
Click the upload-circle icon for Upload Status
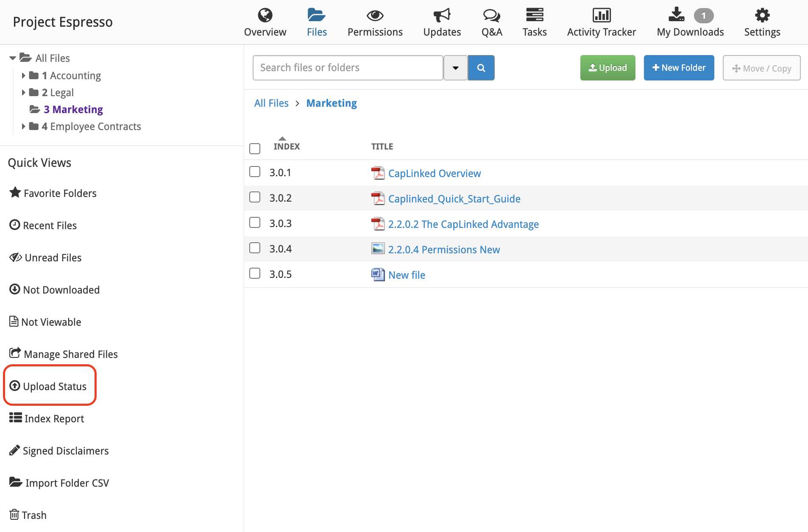pyautogui.click(x=15, y=385)
